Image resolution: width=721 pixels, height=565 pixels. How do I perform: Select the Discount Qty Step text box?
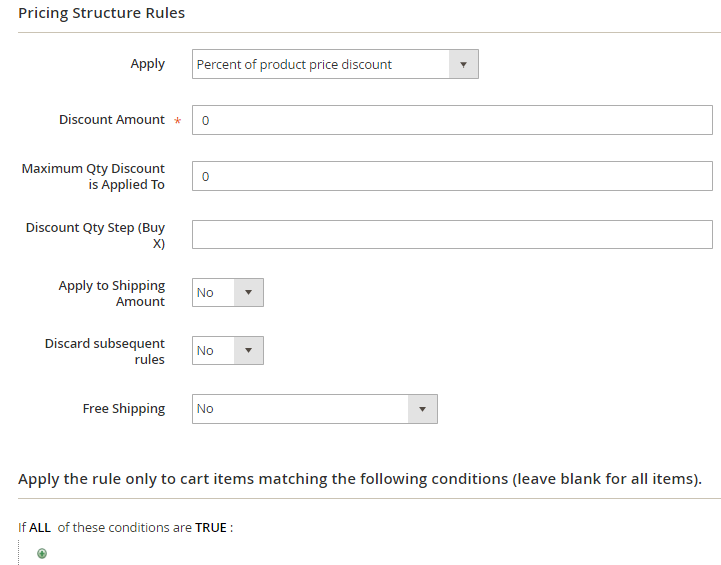click(x=451, y=234)
